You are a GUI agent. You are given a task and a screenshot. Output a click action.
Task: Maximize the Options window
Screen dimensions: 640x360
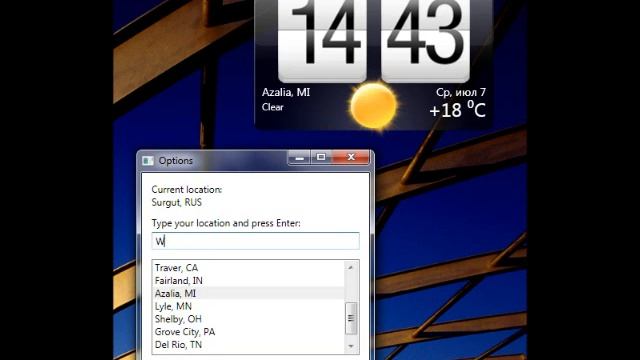[321, 158]
